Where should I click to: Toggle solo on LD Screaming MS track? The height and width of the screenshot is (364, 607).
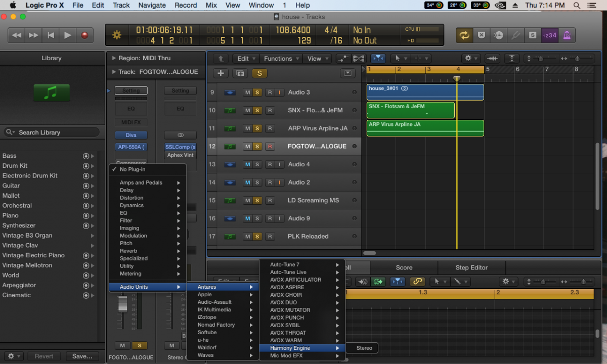pos(257,200)
